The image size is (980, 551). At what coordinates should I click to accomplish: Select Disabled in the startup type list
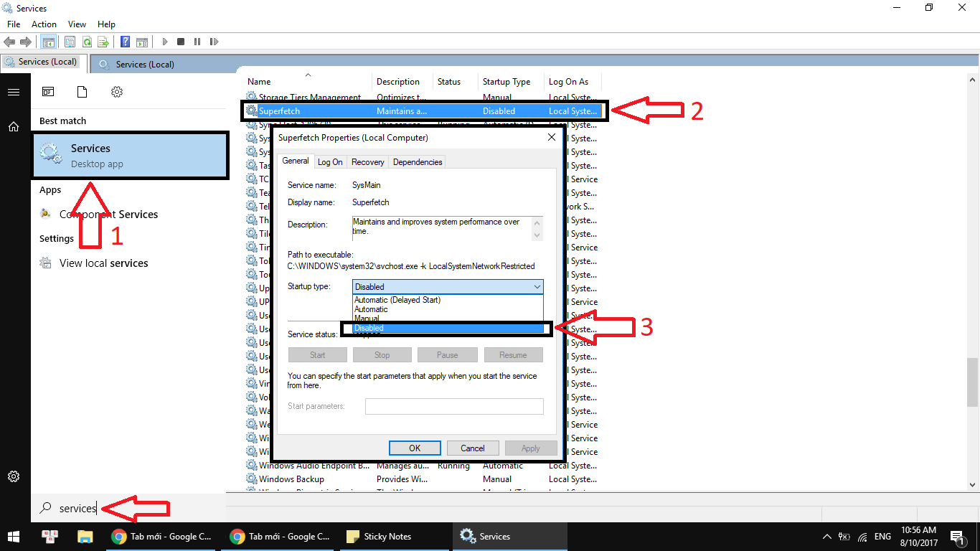[x=369, y=328]
